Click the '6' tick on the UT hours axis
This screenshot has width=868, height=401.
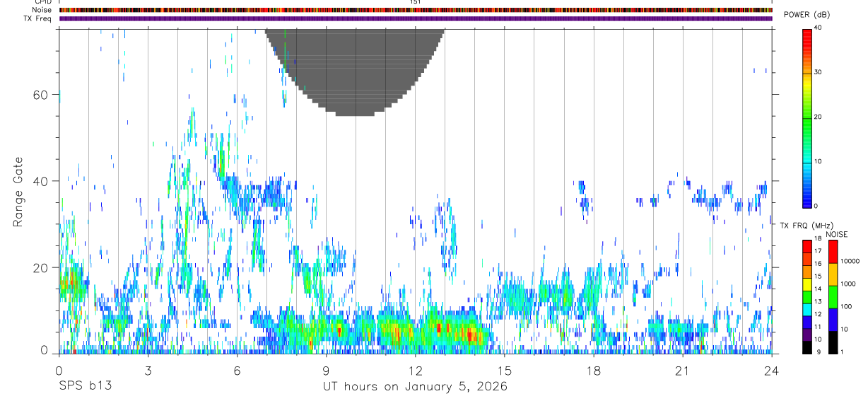[x=237, y=370]
